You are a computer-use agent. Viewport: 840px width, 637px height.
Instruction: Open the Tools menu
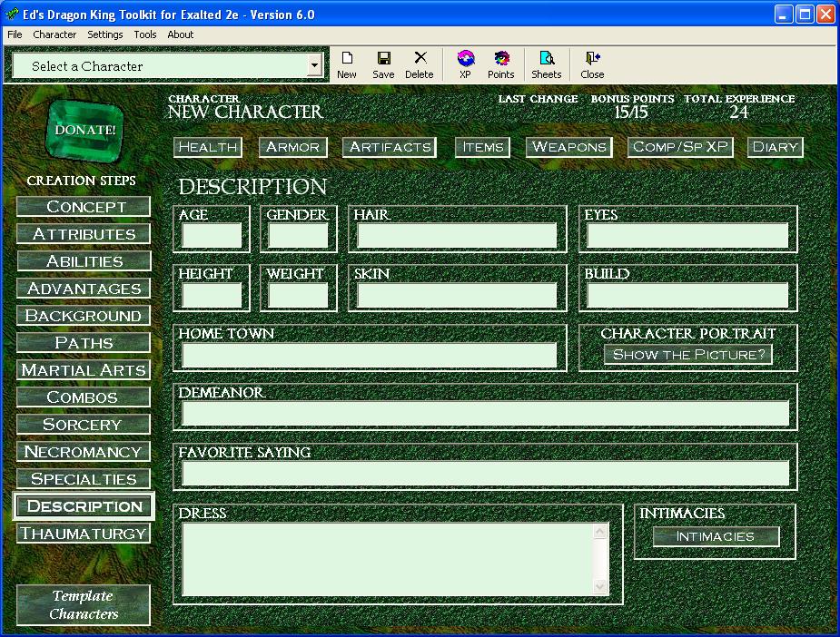click(x=145, y=34)
